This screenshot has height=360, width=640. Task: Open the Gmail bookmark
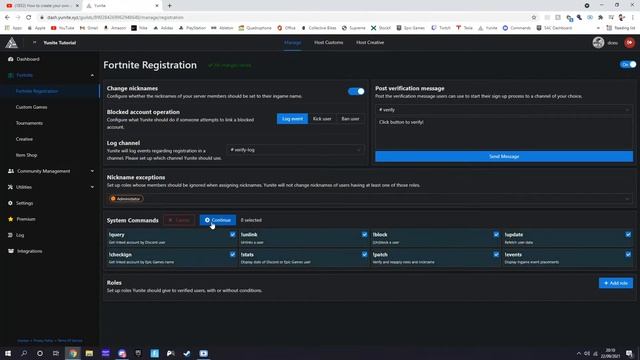89,28
